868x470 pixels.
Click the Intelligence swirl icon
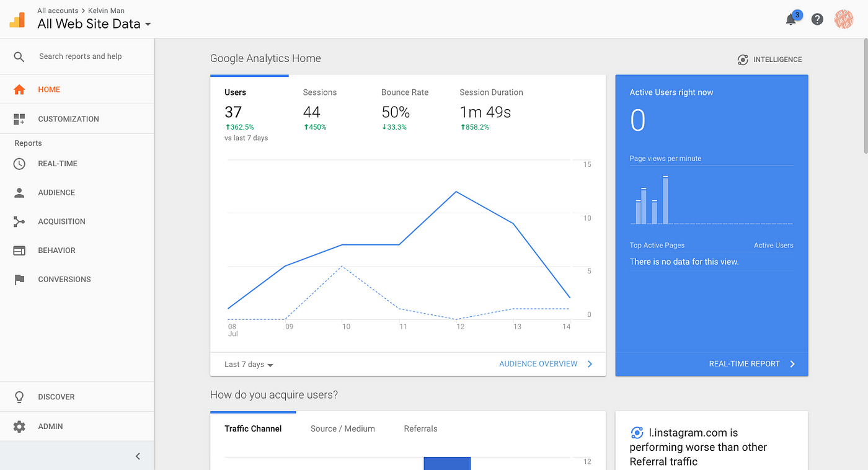(743, 60)
